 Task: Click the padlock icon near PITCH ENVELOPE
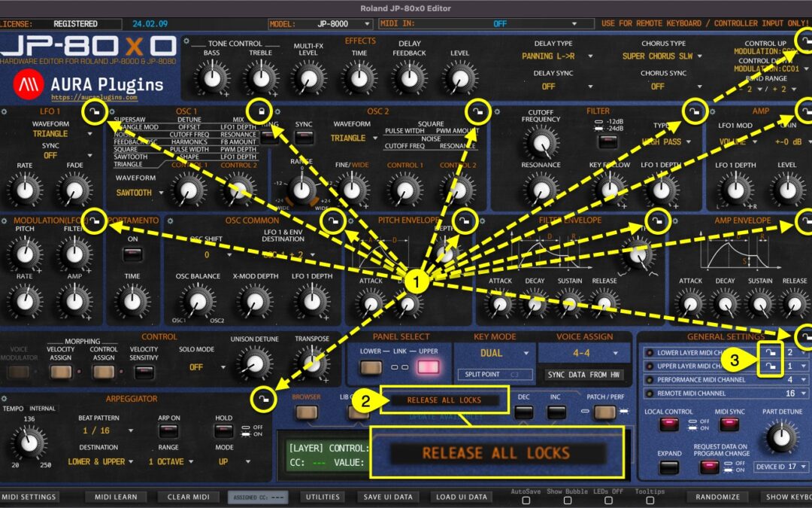[465, 221]
